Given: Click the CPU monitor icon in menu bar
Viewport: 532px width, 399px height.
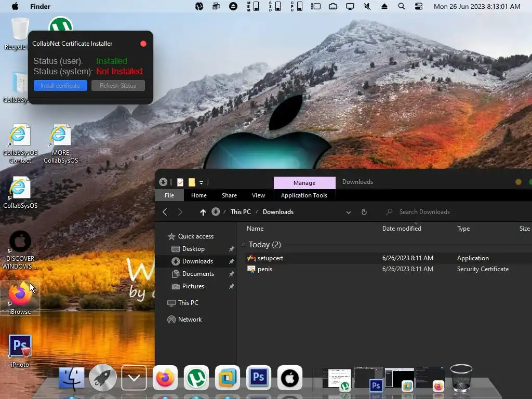Looking at the screenshot, I should [297, 6].
